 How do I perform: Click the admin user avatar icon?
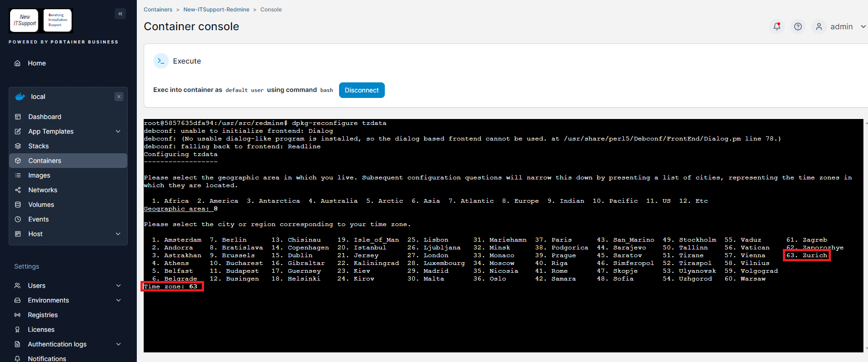pos(819,27)
